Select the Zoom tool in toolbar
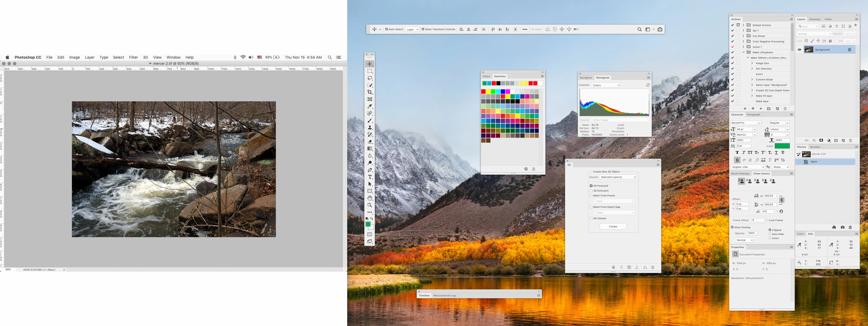The image size is (868, 326). (370, 205)
